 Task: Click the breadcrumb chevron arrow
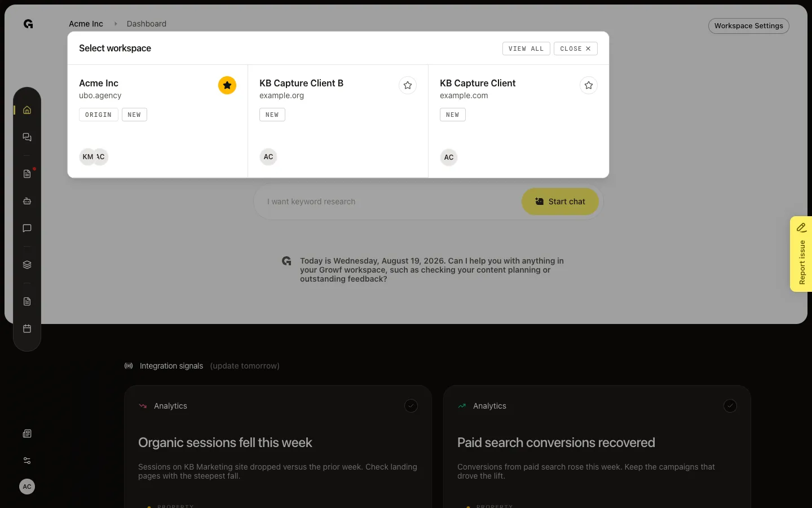[116, 24]
